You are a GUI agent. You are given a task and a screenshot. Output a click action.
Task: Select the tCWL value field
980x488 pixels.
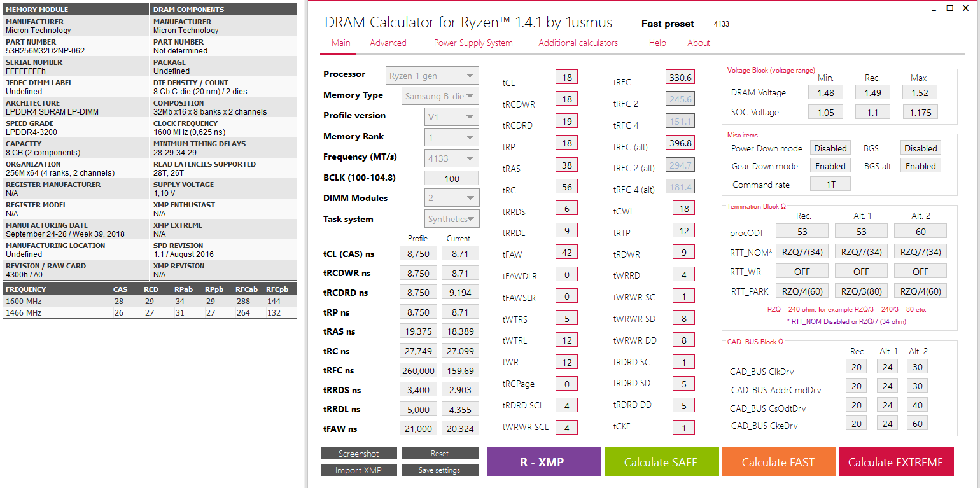click(683, 209)
